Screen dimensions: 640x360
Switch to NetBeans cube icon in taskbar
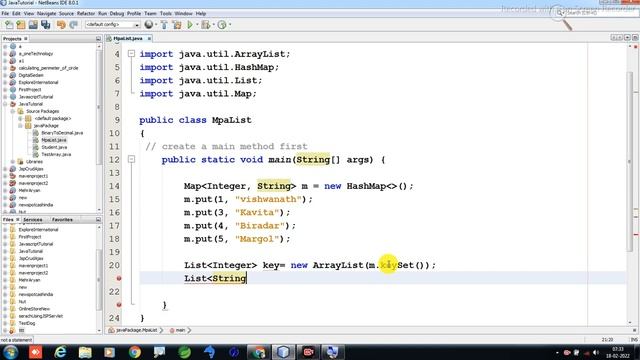(x=283, y=352)
